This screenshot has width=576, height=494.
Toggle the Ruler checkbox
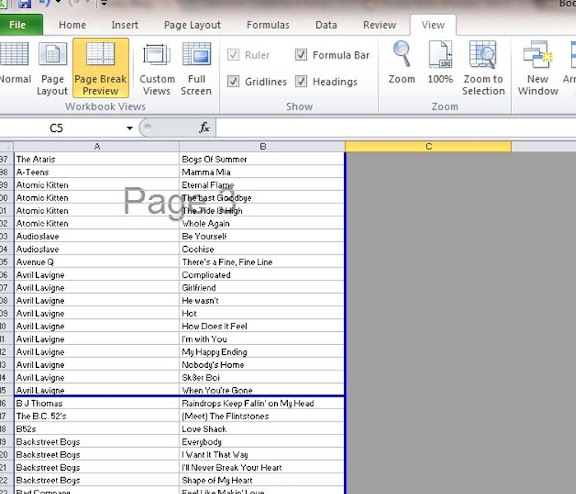click(233, 55)
